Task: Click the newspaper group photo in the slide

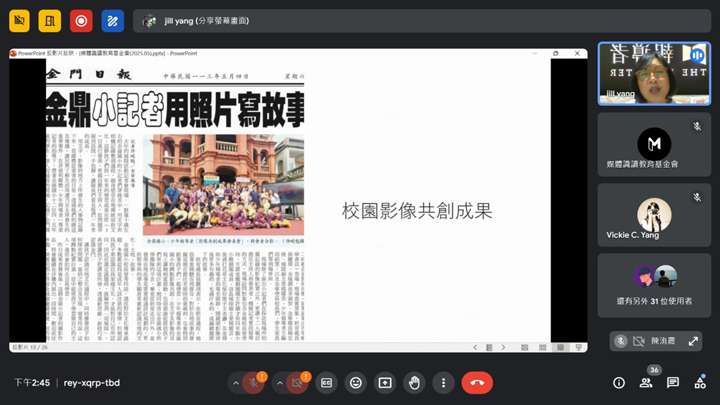Action: pyautogui.click(x=223, y=185)
